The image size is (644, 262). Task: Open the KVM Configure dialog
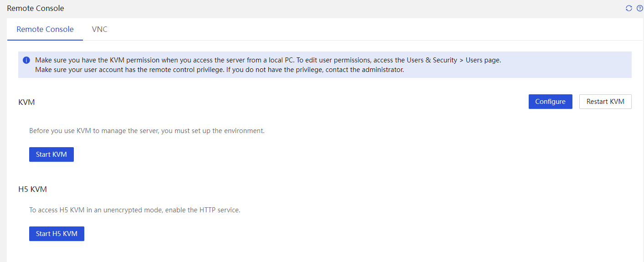(x=550, y=102)
